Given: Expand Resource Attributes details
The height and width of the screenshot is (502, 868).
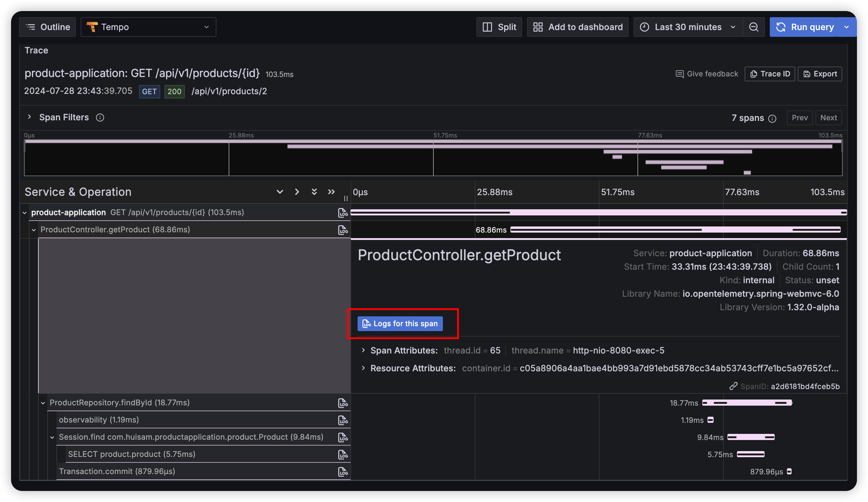Looking at the screenshot, I should click(363, 369).
